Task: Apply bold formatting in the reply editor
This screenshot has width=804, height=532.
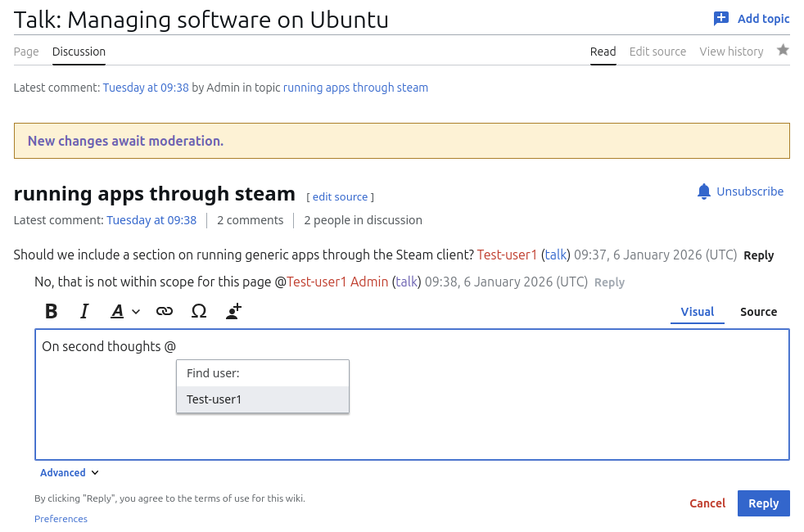Action: [x=52, y=312]
